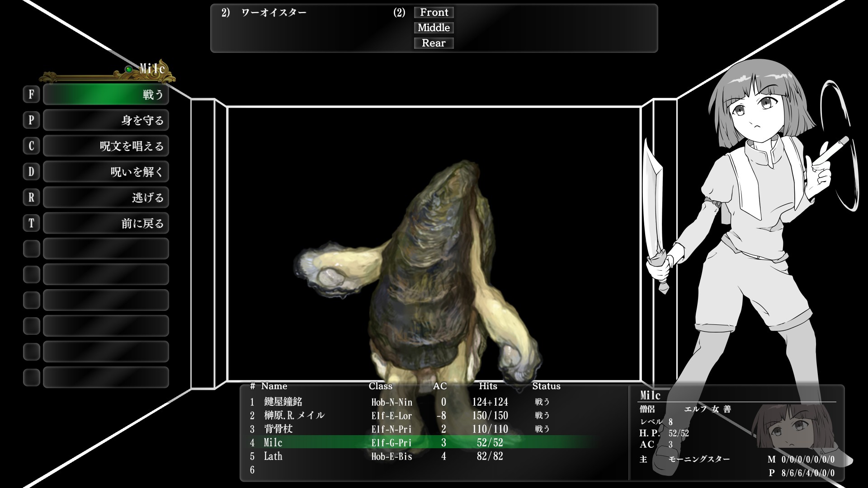The width and height of the screenshot is (868, 488).
Task: Click the C hotkey icon
Action: pyautogui.click(x=31, y=146)
